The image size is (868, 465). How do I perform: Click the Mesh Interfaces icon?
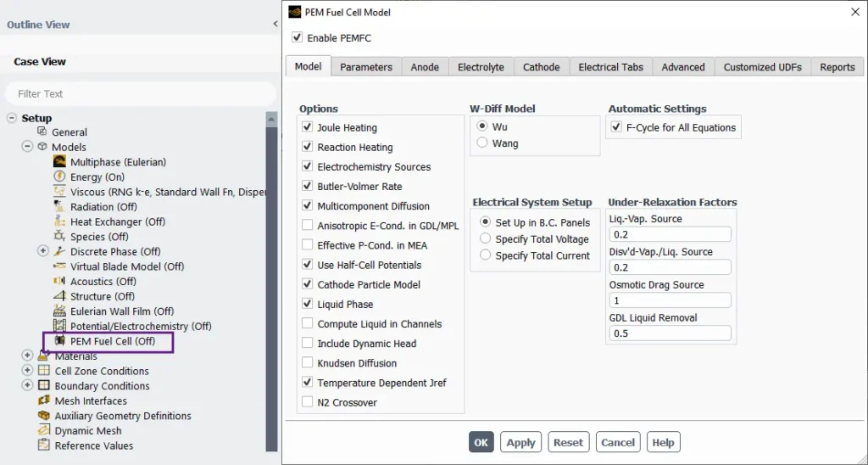(44, 401)
